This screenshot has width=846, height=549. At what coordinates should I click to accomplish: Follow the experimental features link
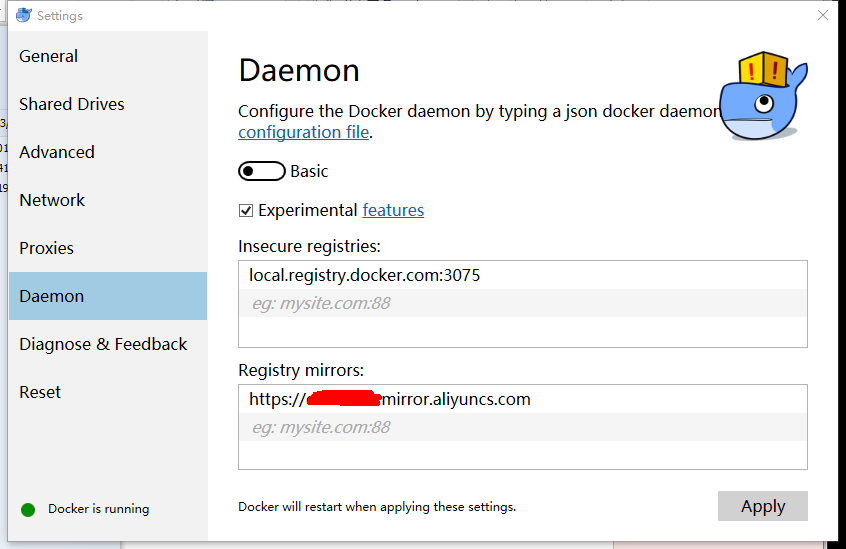pyautogui.click(x=393, y=210)
